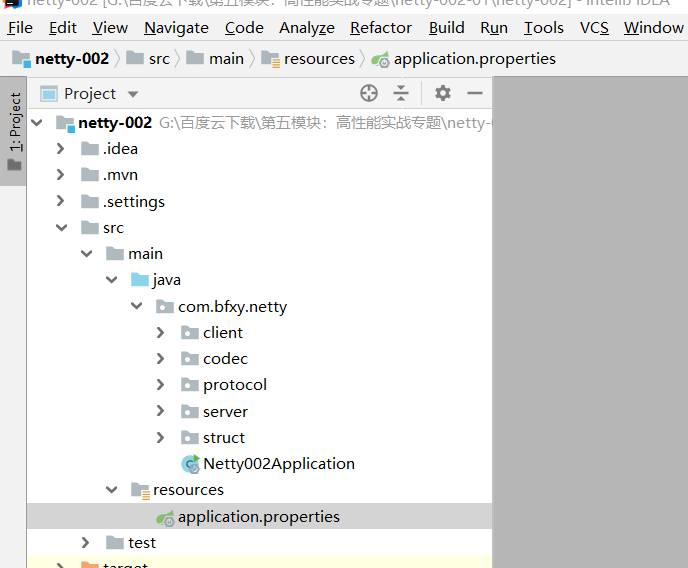Collapse the main folder

click(87, 253)
